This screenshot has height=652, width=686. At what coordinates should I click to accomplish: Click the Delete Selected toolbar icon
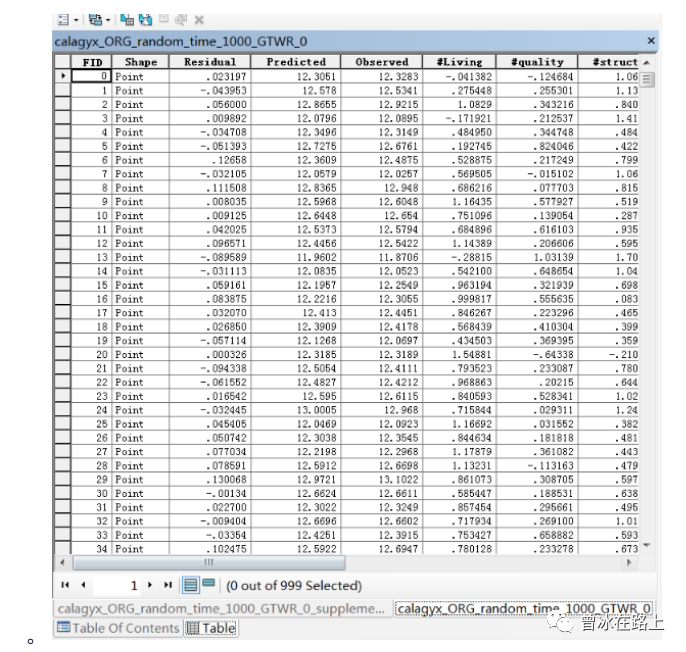pos(199,20)
